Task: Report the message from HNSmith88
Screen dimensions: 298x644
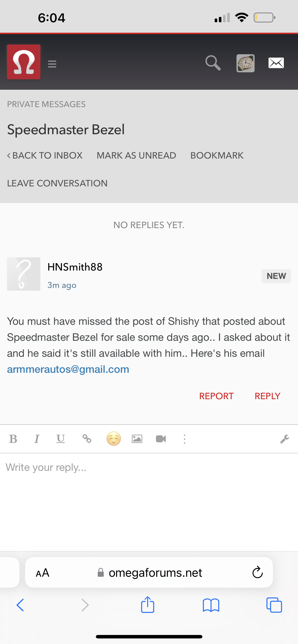Action: [217, 396]
